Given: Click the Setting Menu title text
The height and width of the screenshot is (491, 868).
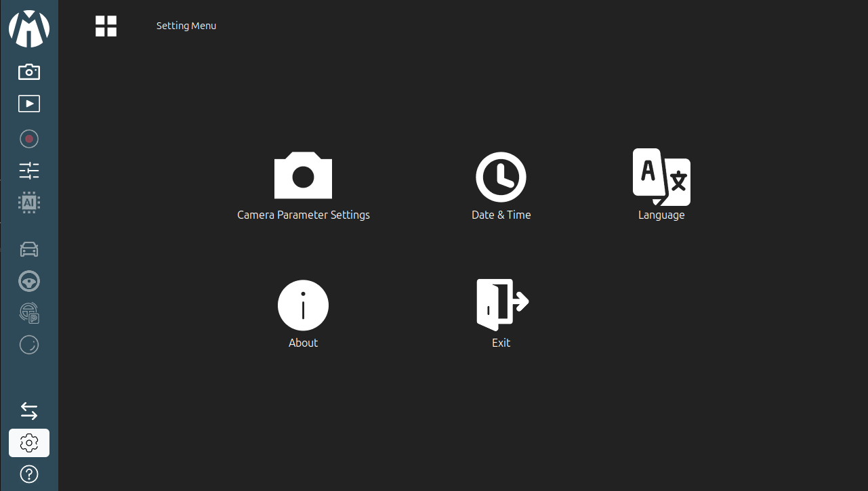Looking at the screenshot, I should coord(186,26).
